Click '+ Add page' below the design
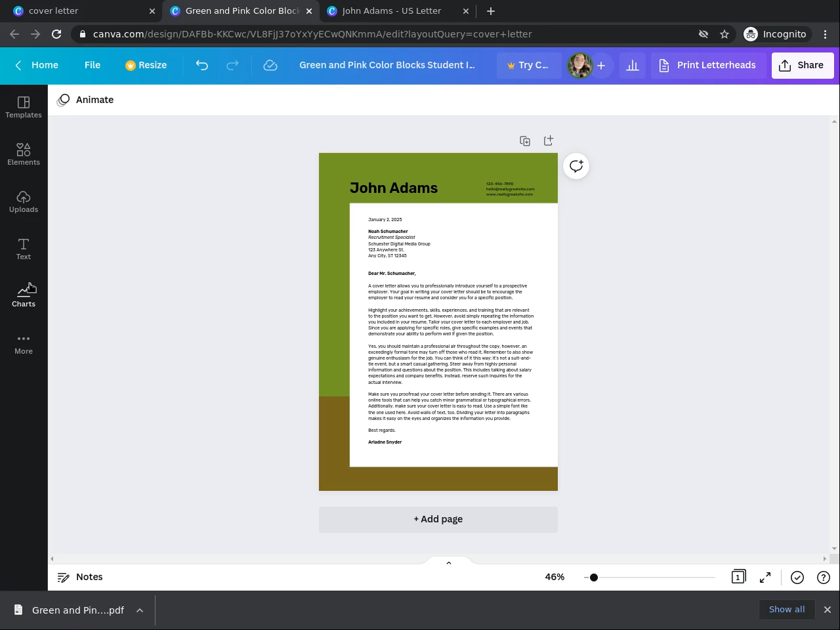The height and width of the screenshot is (630, 840). point(438,519)
